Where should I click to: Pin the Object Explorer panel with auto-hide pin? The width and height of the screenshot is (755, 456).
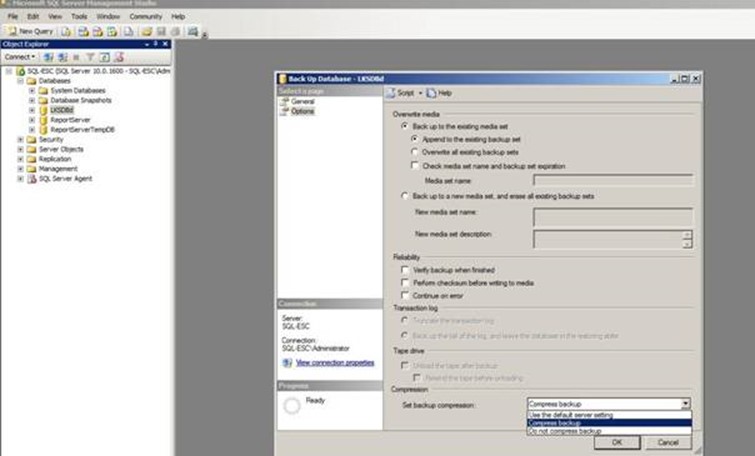(x=156, y=44)
